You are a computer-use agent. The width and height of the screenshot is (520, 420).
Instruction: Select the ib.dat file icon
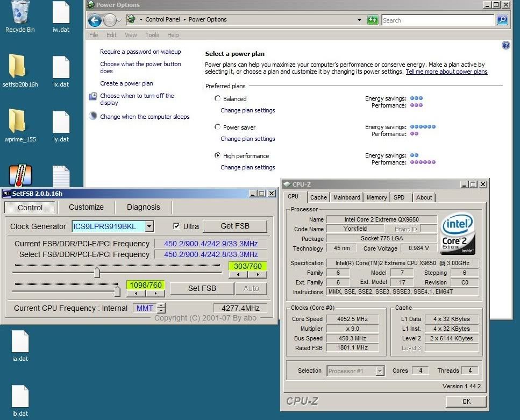[x=20, y=401]
